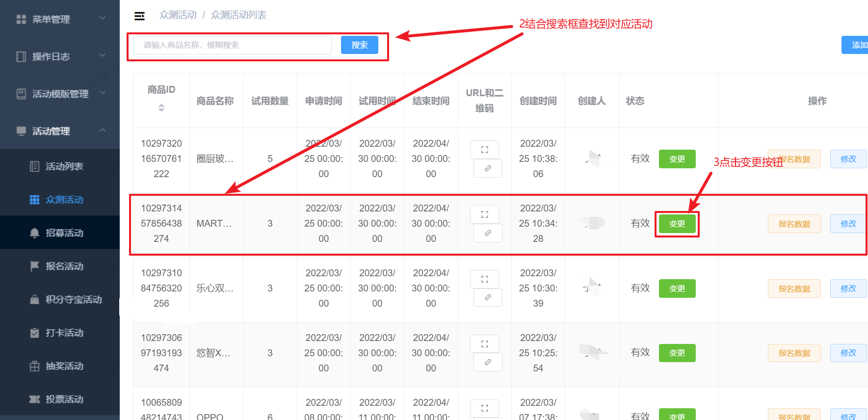Copy URL link for MART row
868x420 pixels.
click(488, 233)
